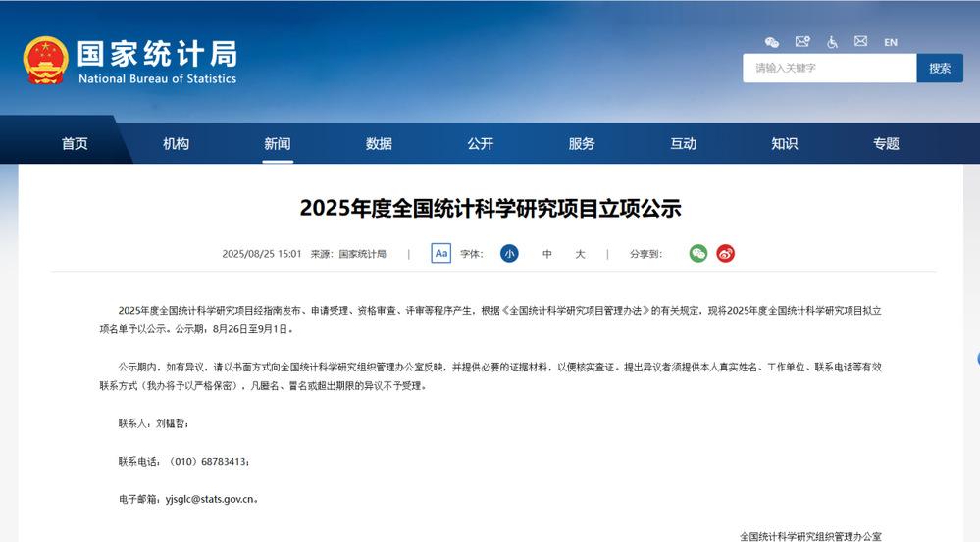Screen dimensions: 980x542
Task: Open the mail subscription icon with gear
Action: point(802,42)
